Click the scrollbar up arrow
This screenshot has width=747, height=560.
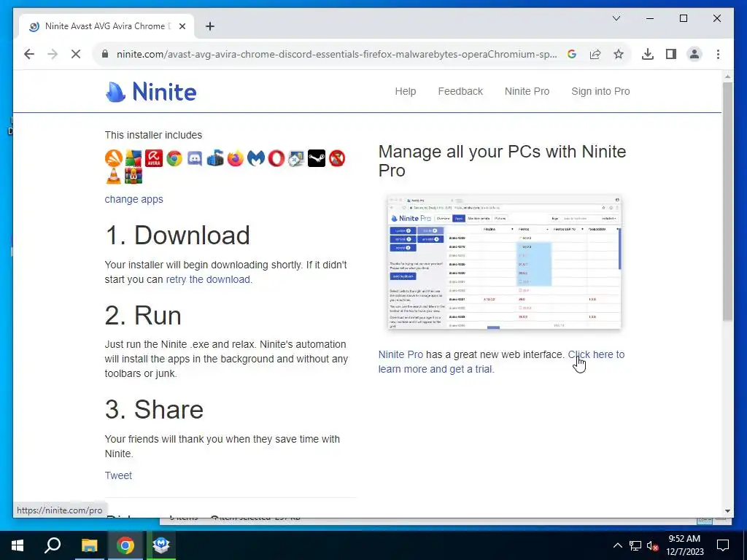pos(727,77)
